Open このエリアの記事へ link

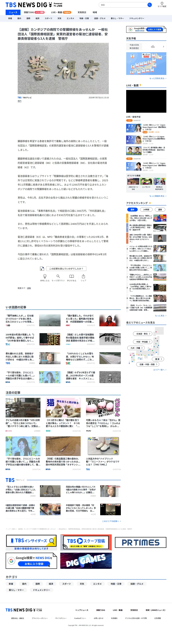point(111,521)
